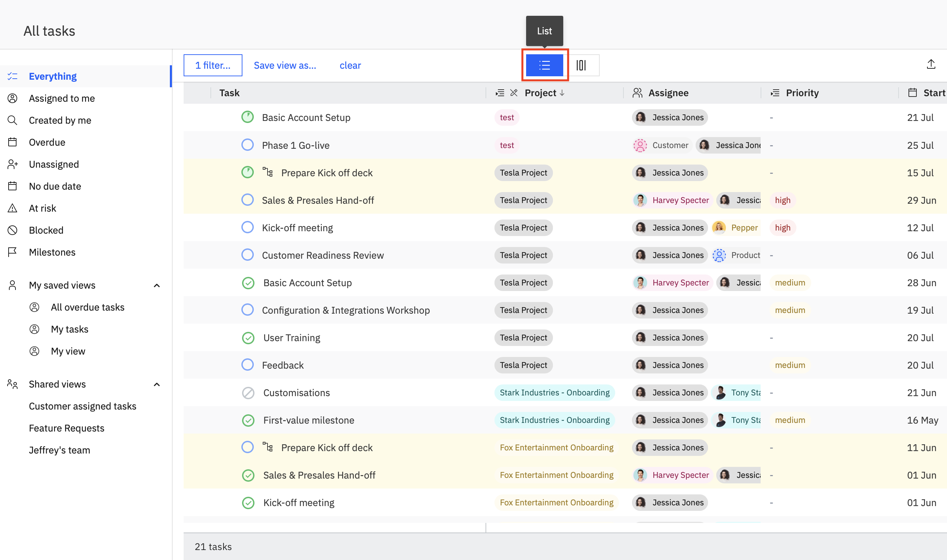Select the Blocked view in sidebar
Viewport: 947px width, 560px height.
click(85, 230)
